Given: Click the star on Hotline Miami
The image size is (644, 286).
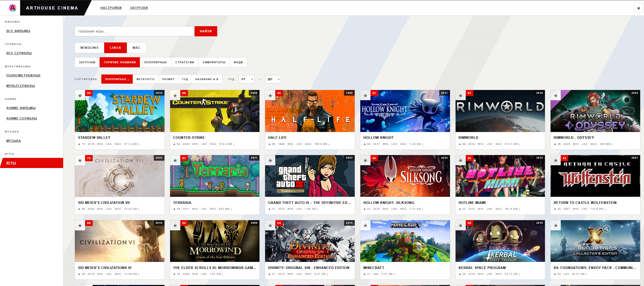Looking at the screenshot, I should coord(461,160).
